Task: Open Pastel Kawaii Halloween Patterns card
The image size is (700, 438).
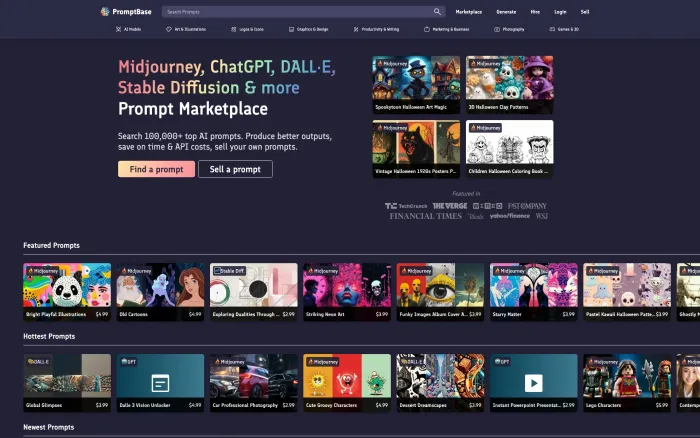Action: 627,292
